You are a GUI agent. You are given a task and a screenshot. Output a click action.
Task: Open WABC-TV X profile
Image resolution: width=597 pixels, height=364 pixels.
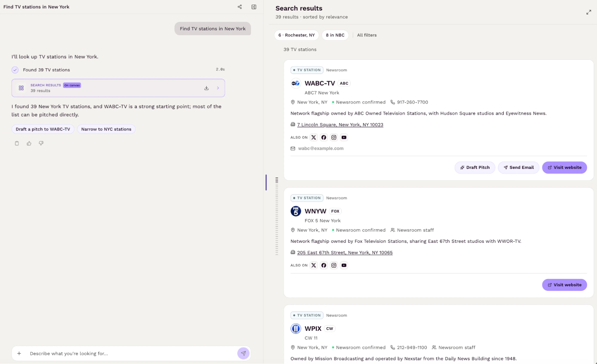314,138
